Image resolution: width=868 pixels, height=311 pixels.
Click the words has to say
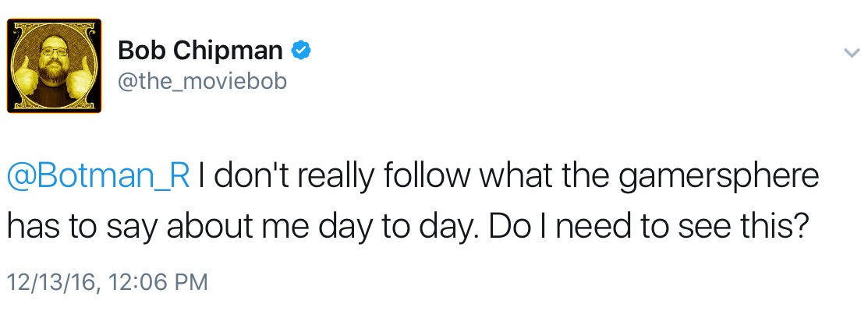[x=82, y=228]
